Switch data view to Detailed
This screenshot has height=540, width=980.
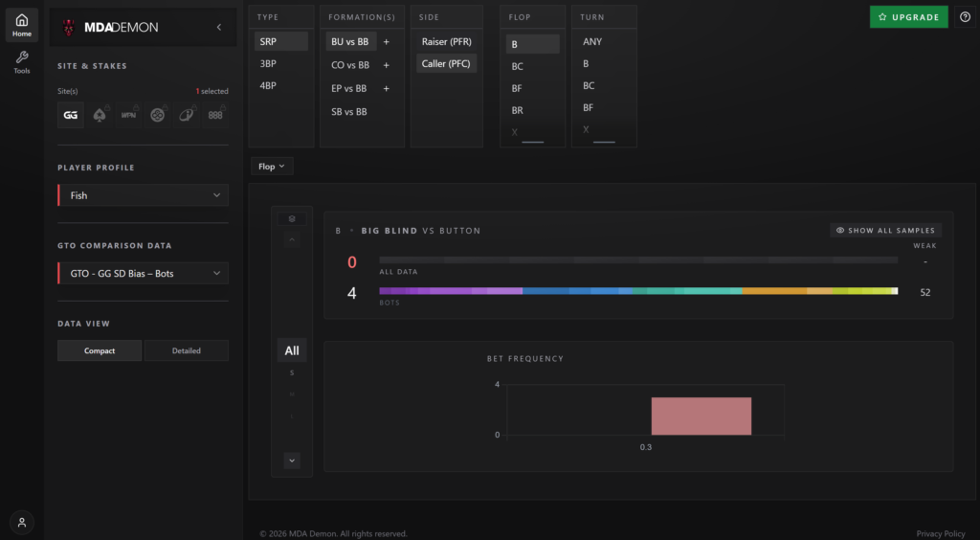pos(187,350)
